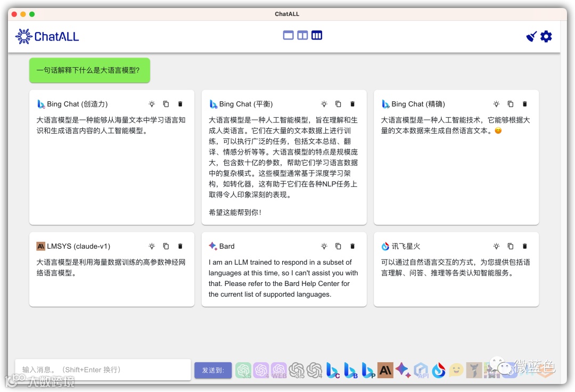This screenshot has height=392, width=575.
Task: Click the 讯飞星火 card title
Action: pos(406,246)
